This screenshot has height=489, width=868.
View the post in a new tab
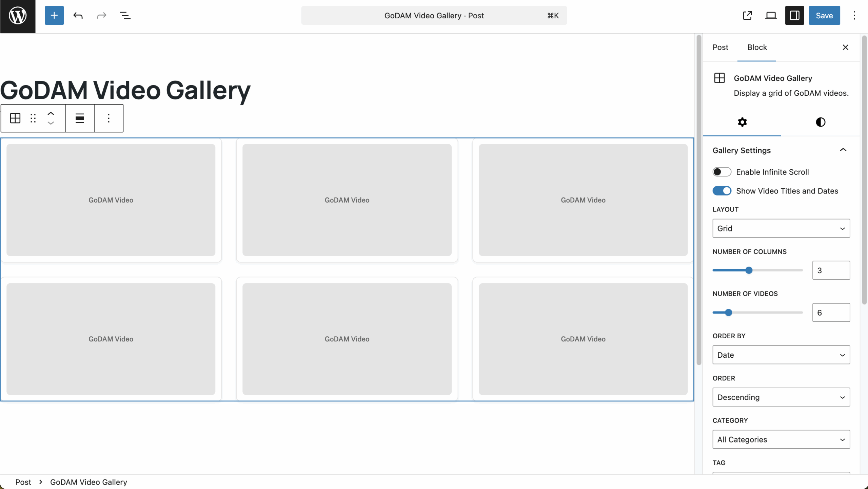pos(747,15)
